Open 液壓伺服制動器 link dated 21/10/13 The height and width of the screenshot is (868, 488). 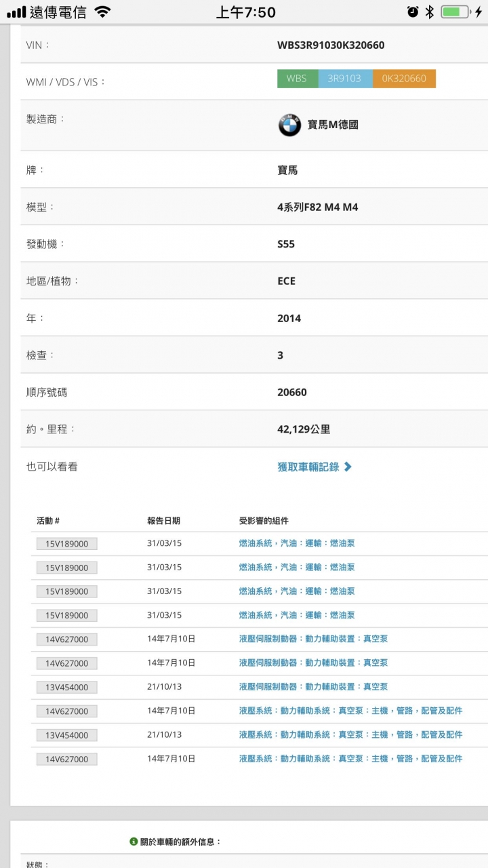coord(313,686)
